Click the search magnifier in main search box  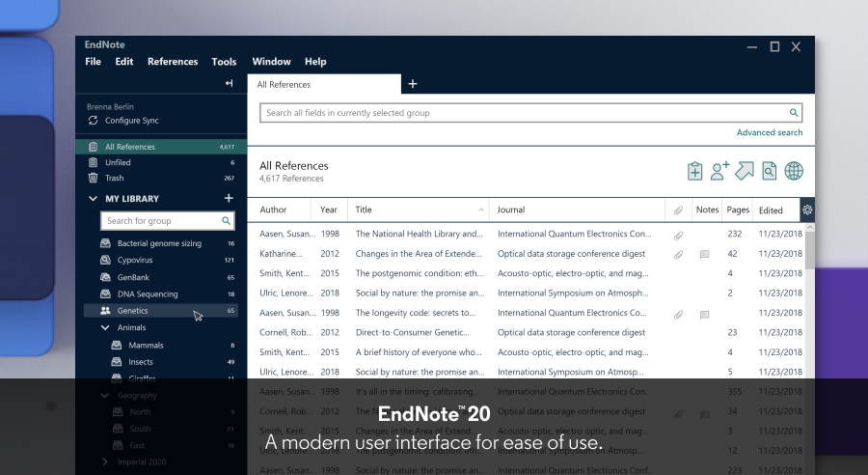794,113
